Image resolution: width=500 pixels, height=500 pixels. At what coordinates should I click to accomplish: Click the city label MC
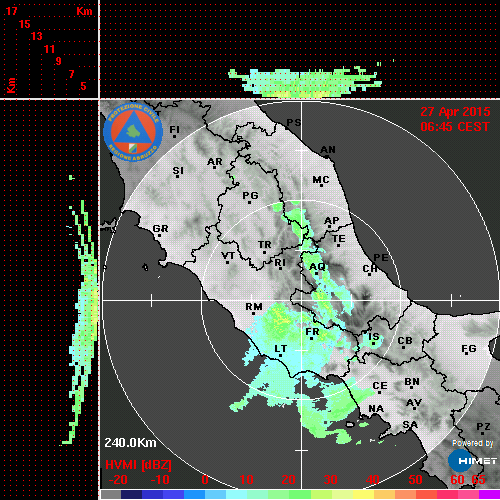click(321, 180)
